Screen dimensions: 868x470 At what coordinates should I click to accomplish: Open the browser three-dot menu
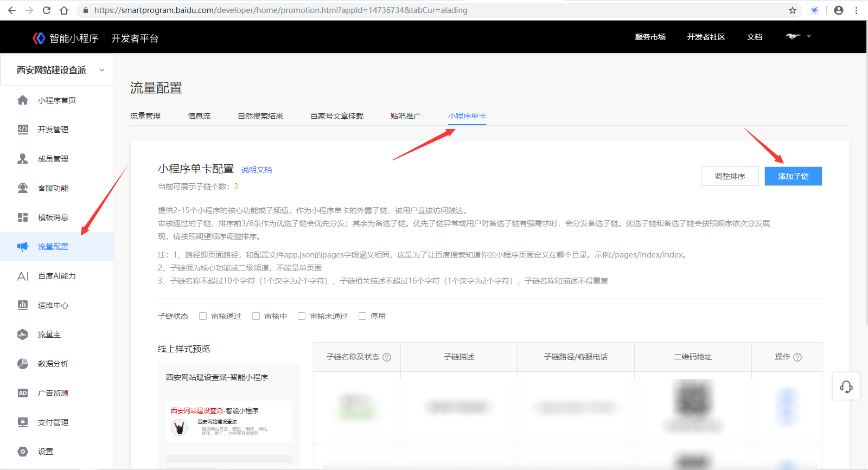pyautogui.click(x=857, y=10)
